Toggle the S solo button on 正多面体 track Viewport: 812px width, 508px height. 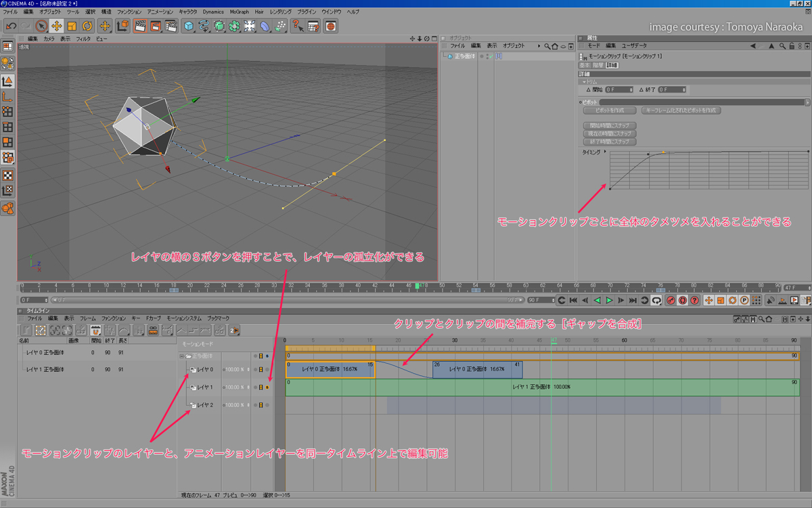tap(268, 356)
